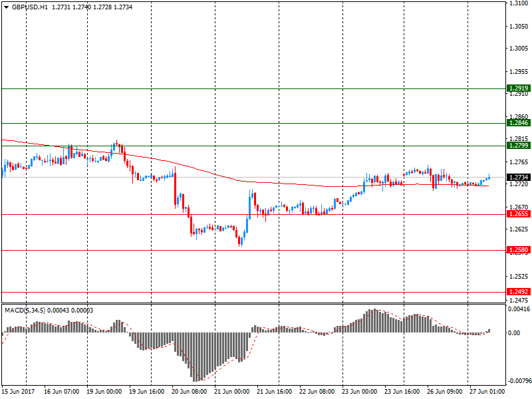532x399 pixels.
Task: Click the 15 Jun 2017 time axis label
Action: 18,392
